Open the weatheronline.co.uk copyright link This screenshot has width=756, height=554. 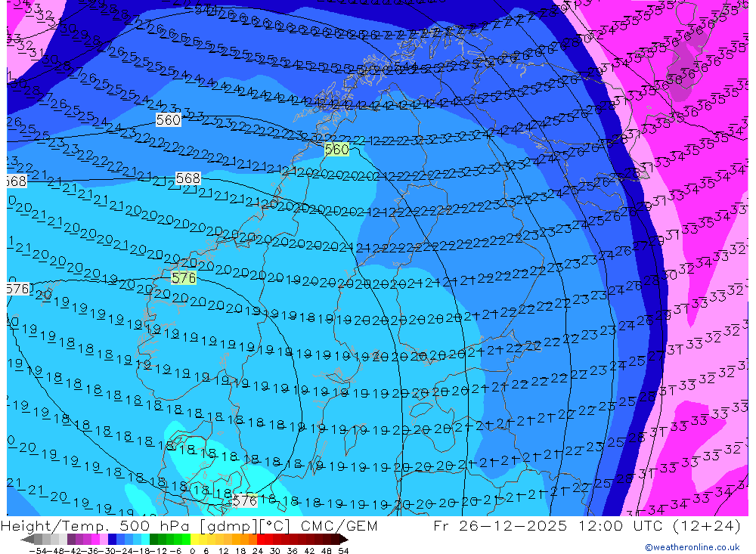click(692, 547)
